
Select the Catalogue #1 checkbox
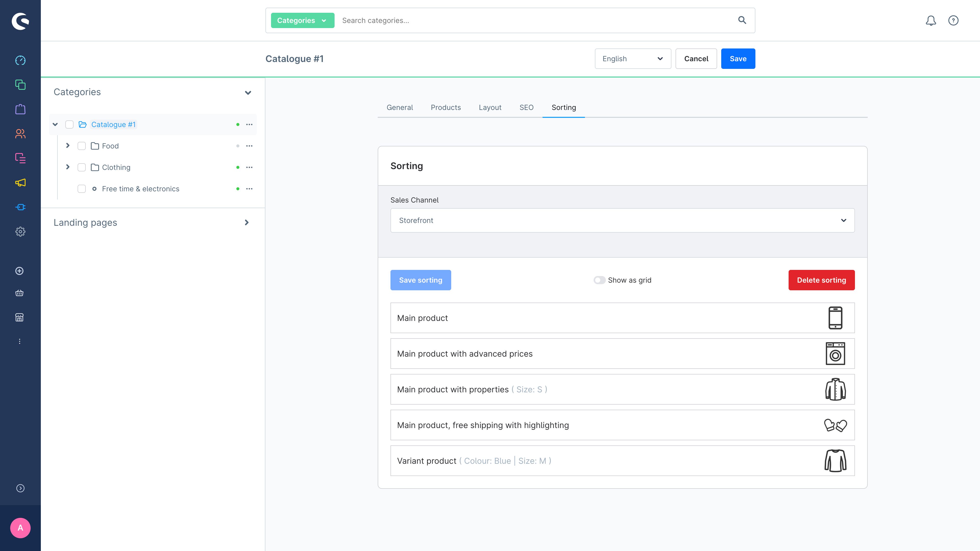click(x=69, y=124)
